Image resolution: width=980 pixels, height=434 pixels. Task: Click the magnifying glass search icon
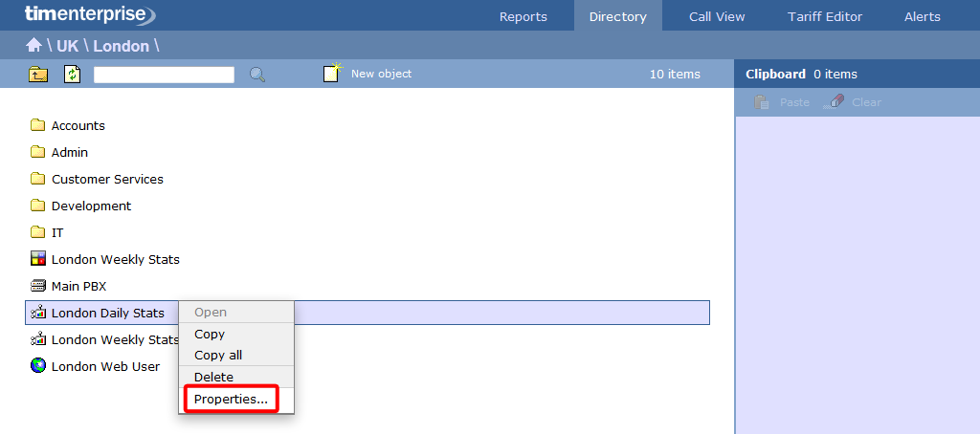[256, 75]
